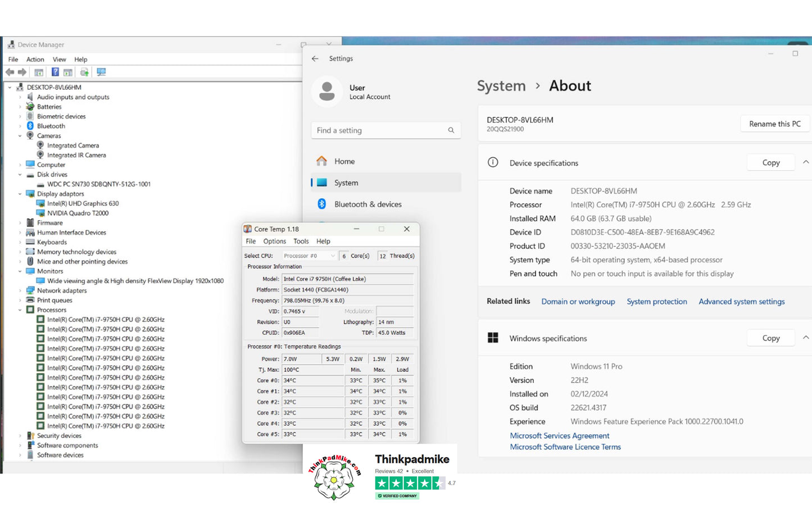Open Microsoft Software Licence Terms link
Screen dimensions: 812x510
pyautogui.click(x=565, y=447)
